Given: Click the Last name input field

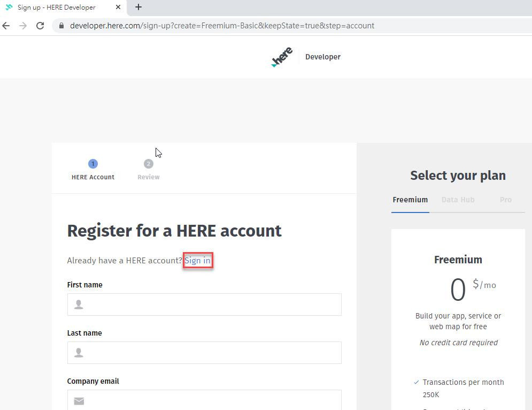Looking at the screenshot, I should pos(204,353).
